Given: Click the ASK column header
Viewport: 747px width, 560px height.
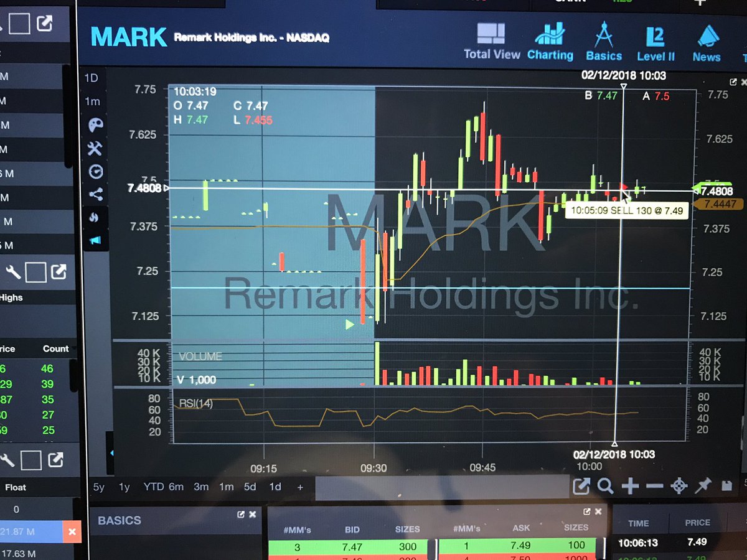Looking at the screenshot, I should point(521,528).
